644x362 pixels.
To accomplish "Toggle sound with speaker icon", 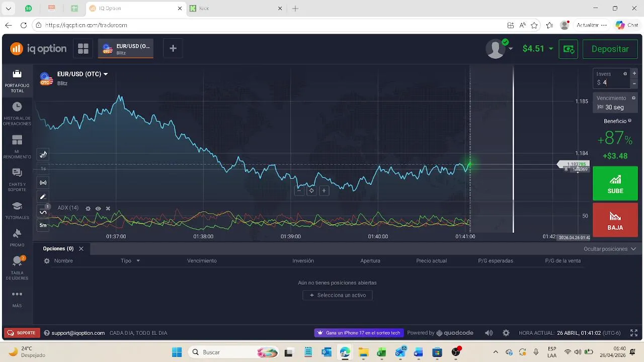I will (489, 333).
